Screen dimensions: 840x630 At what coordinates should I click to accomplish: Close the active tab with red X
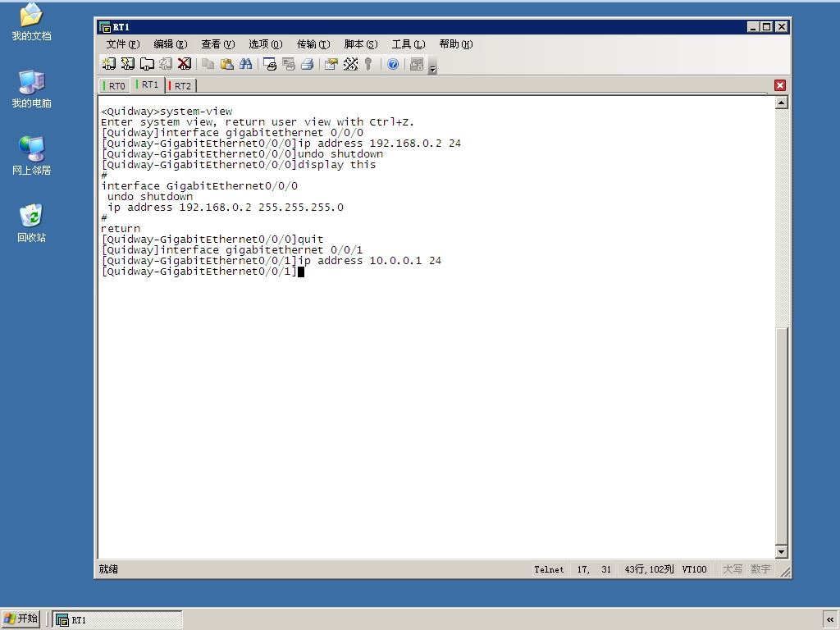(780, 85)
